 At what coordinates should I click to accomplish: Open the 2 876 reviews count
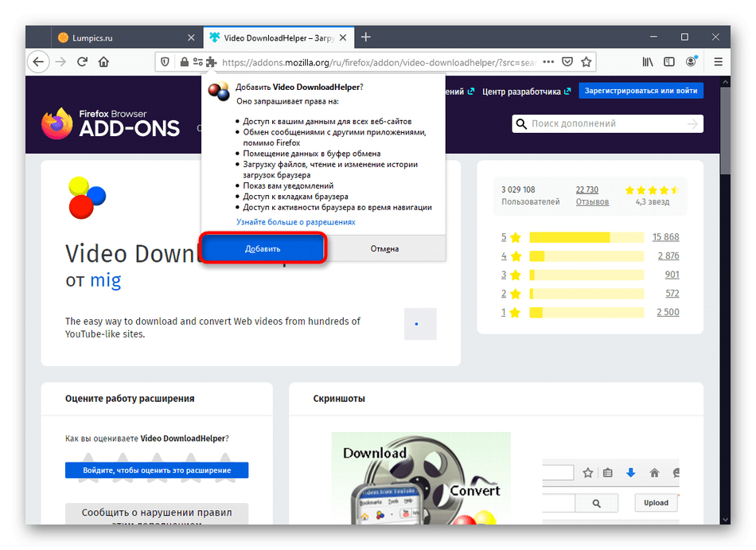tap(668, 256)
